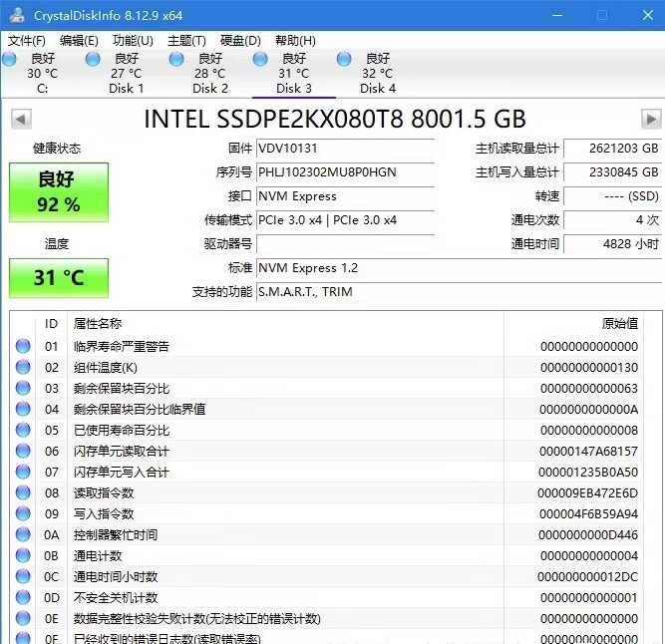665x644 pixels.
Task: Click Disk 2 blue status orb
Action: tap(176, 59)
